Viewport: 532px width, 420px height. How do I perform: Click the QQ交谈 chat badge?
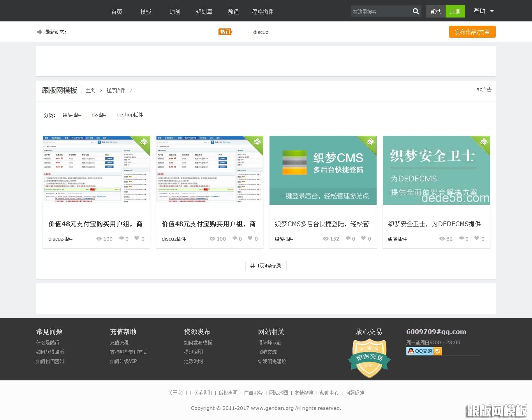click(x=424, y=351)
